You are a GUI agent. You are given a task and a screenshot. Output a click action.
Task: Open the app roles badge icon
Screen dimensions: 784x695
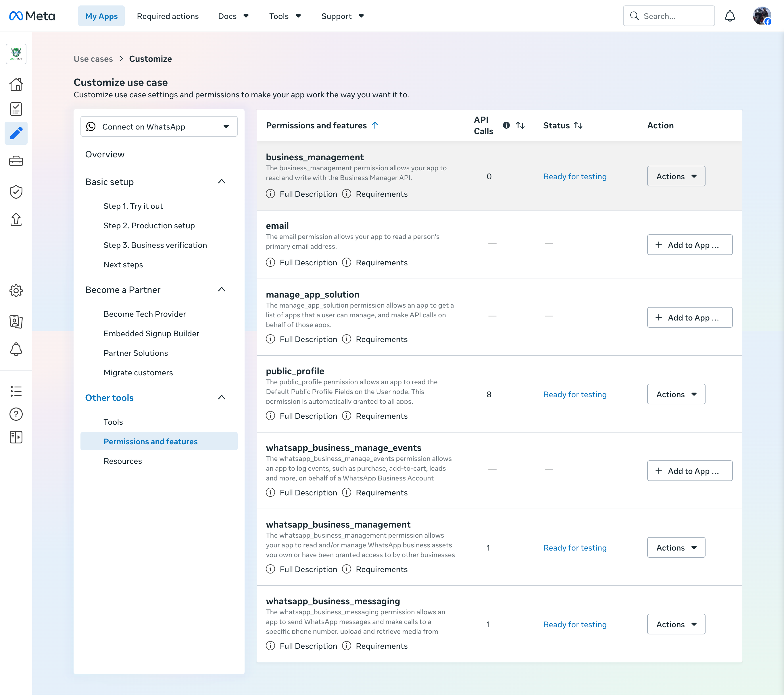16,321
